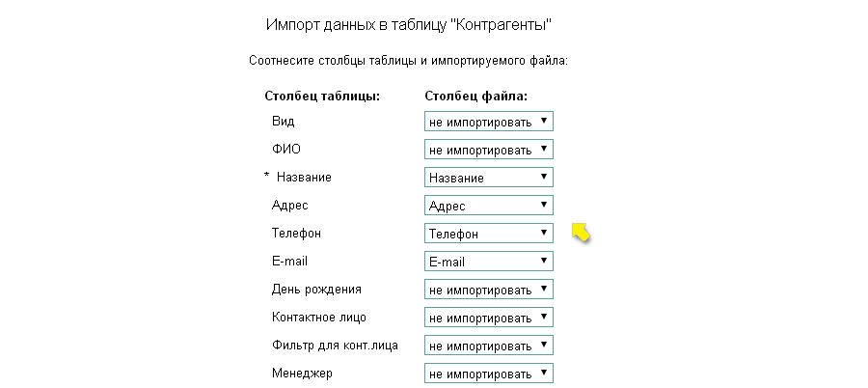Expand the ФИО column mapping dropdown
This screenshot has width=868, height=388.
pyautogui.click(x=488, y=151)
